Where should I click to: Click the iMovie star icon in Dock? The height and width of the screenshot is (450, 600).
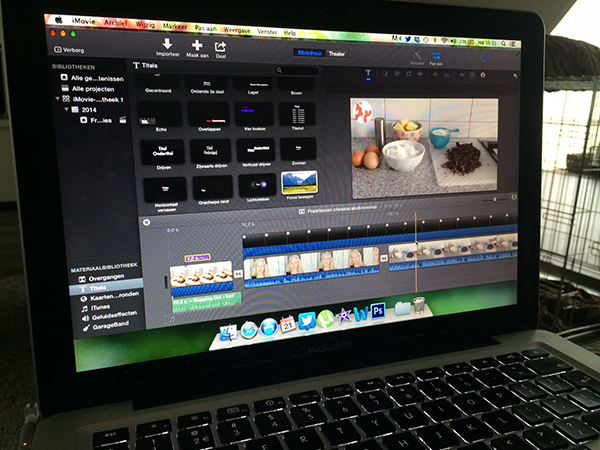point(344,316)
